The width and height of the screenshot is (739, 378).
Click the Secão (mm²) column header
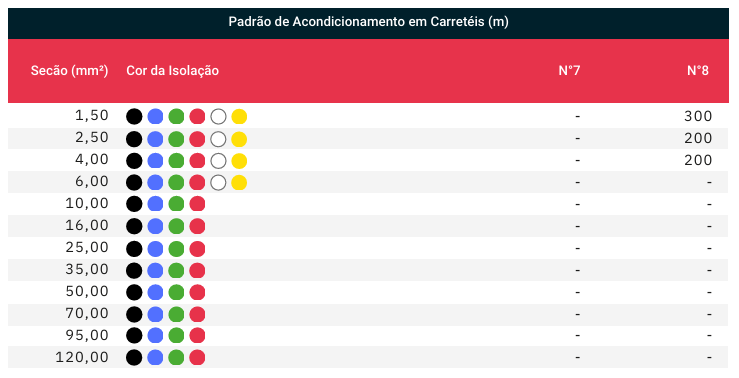tap(69, 71)
